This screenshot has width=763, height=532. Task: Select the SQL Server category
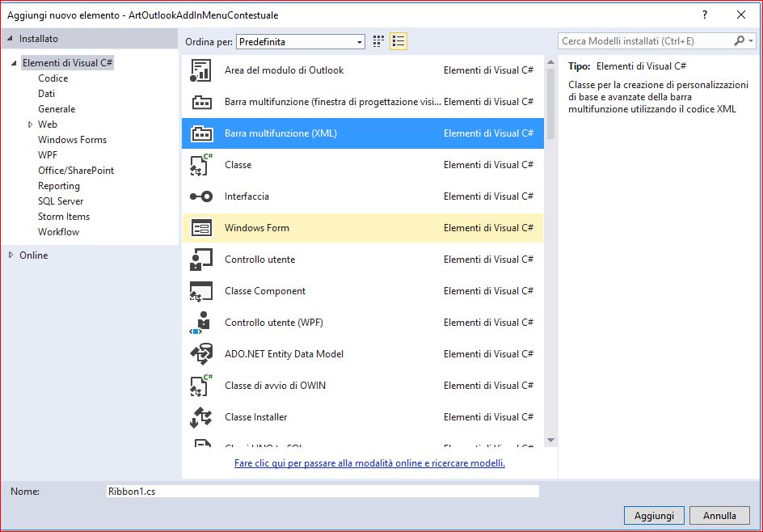pyautogui.click(x=61, y=201)
